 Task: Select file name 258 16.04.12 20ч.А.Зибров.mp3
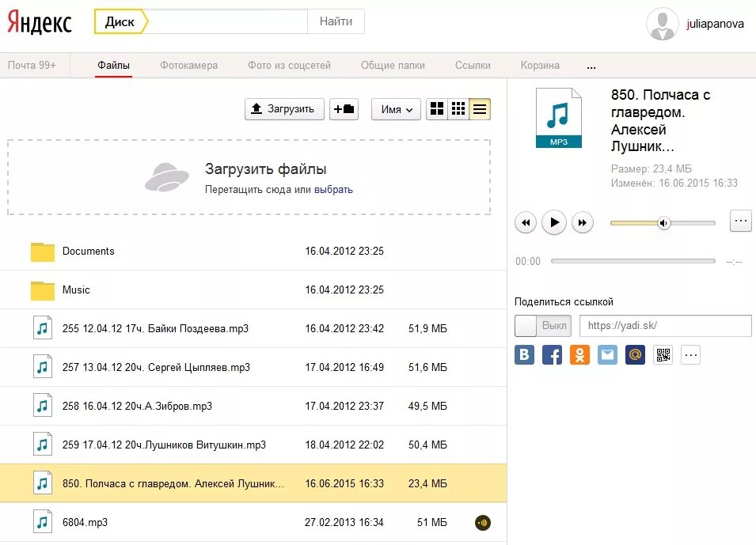click(137, 406)
